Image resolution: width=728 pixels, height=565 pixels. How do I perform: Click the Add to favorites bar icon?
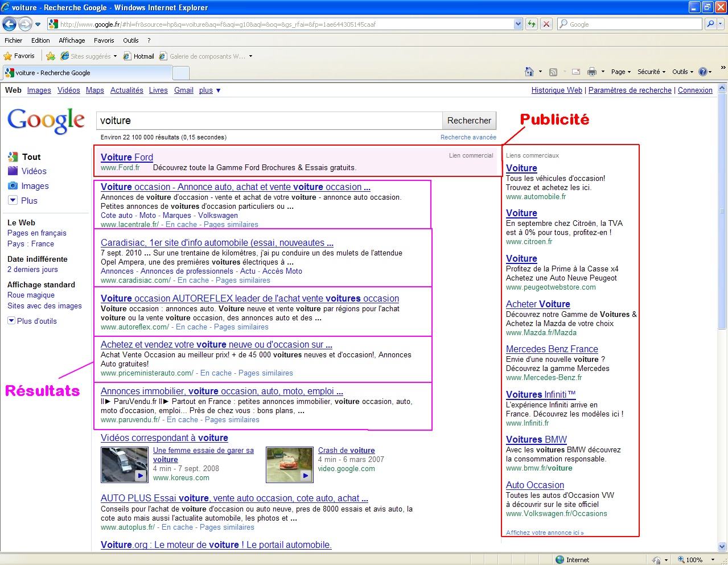pos(50,56)
